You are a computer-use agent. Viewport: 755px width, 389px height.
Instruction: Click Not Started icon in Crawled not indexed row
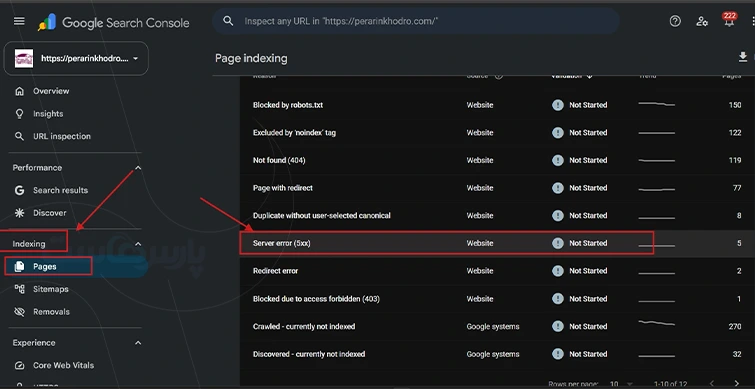click(x=558, y=326)
